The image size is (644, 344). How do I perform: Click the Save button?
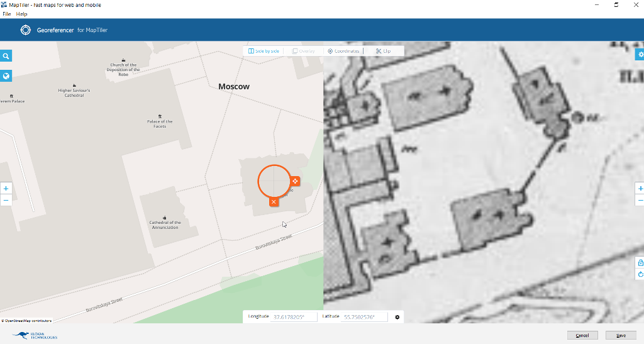621,335
